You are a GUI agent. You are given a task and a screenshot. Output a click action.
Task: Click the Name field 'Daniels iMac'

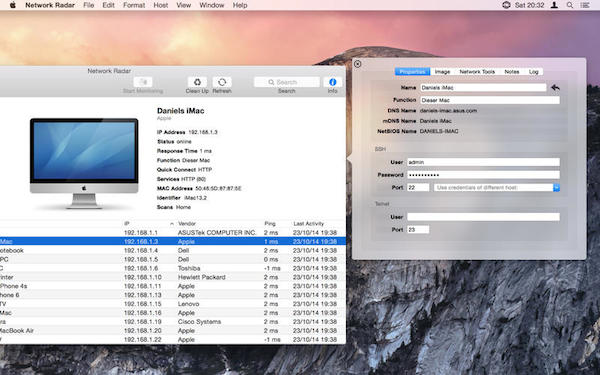(483, 88)
